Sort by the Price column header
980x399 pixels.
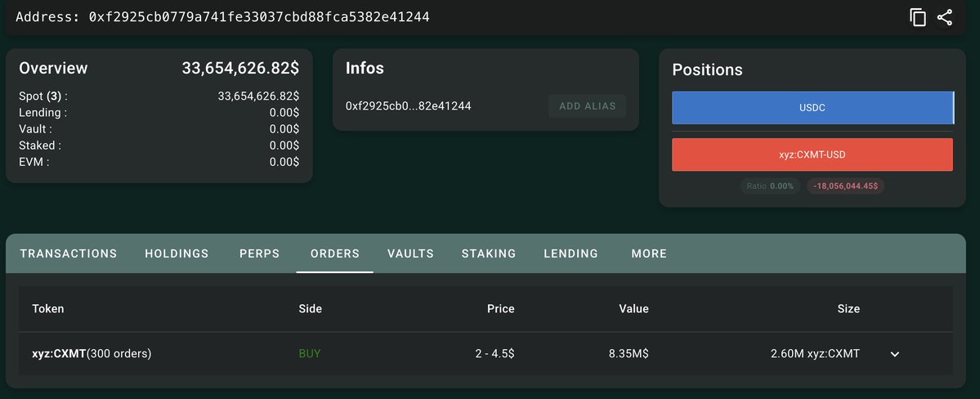coord(500,309)
